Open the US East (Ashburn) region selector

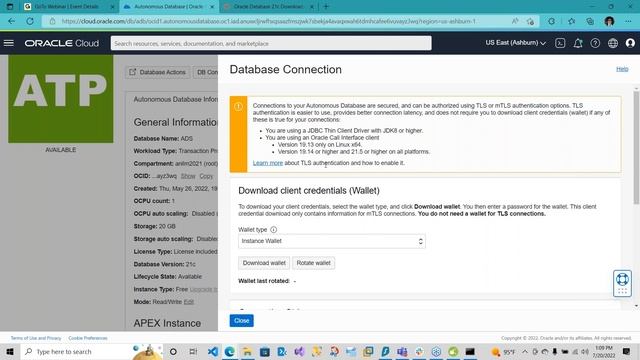click(516, 43)
